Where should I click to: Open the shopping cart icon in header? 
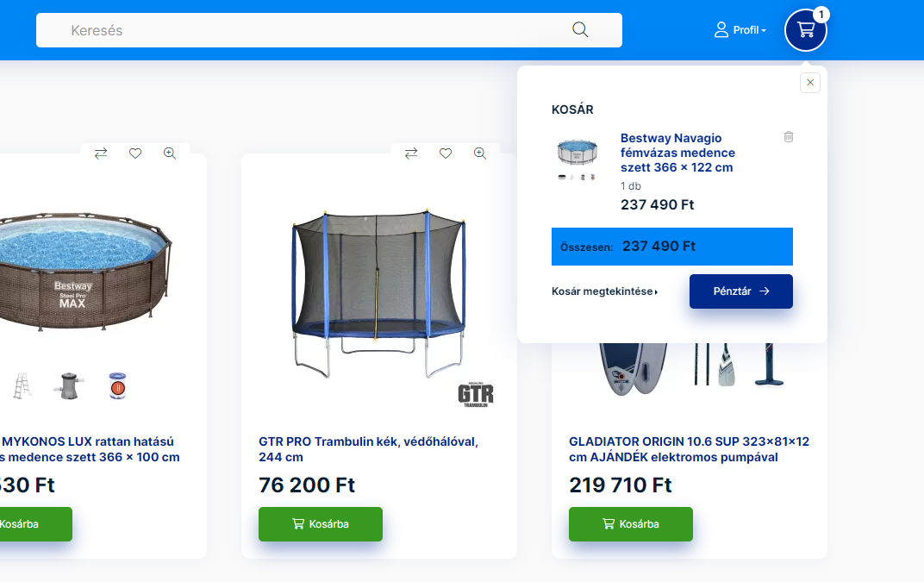coord(806,30)
